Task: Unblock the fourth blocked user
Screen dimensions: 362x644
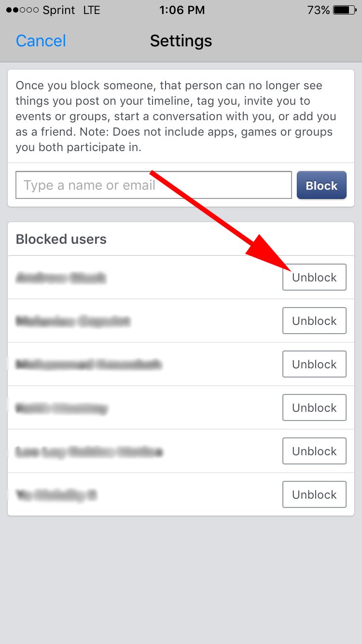Action: click(314, 407)
